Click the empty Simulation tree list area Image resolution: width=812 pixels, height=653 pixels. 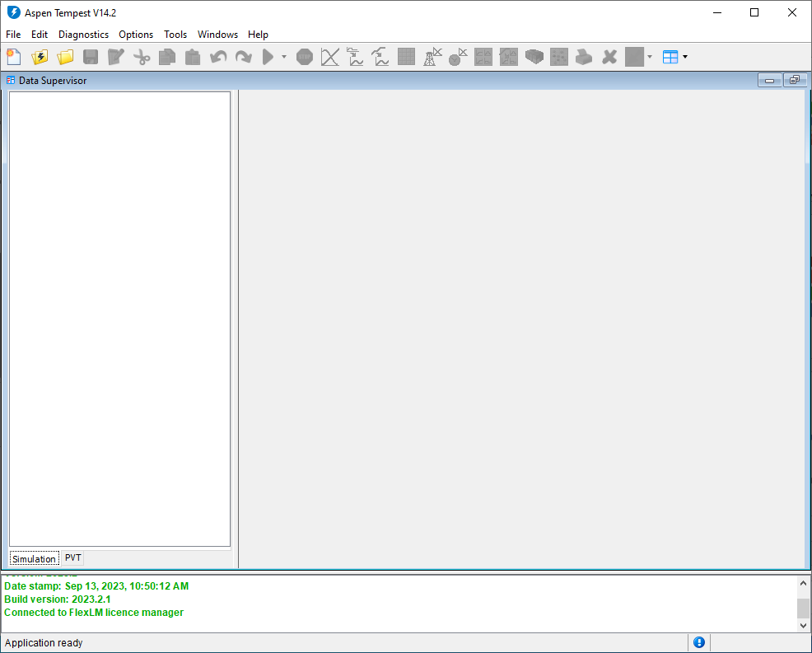click(119, 319)
